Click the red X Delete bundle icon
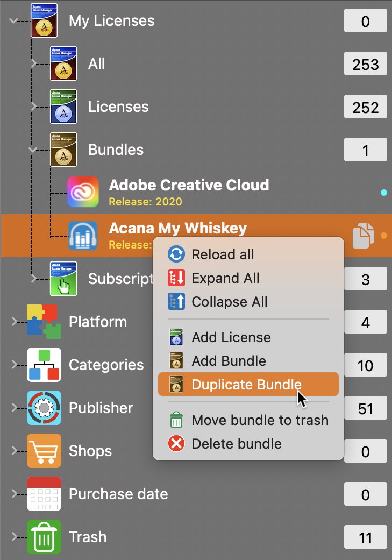Screen dimensions: 392x560 176,444
